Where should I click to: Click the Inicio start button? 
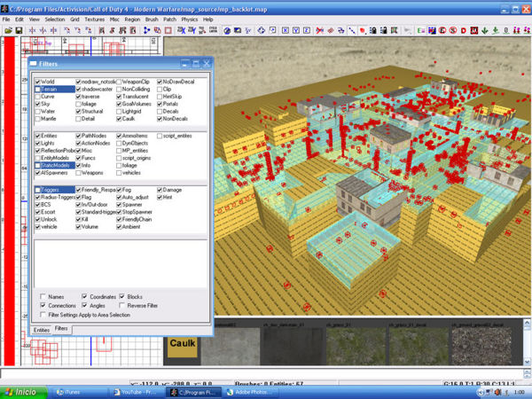tap(23, 392)
